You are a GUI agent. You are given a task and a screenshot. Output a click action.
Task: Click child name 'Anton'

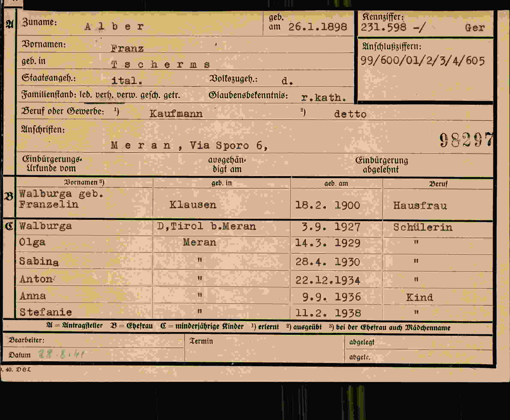point(36,279)
